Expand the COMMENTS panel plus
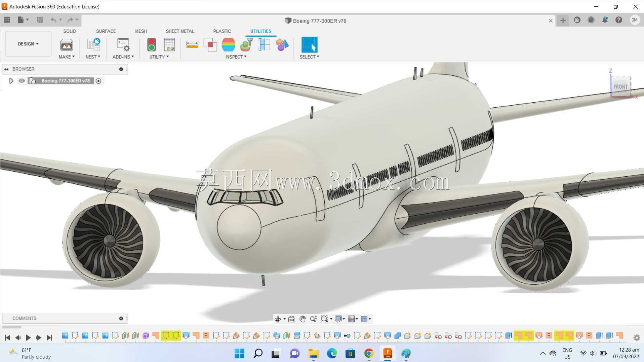This screenshot has height=362, width=644. pyautogui.click(x=121, y=318)
